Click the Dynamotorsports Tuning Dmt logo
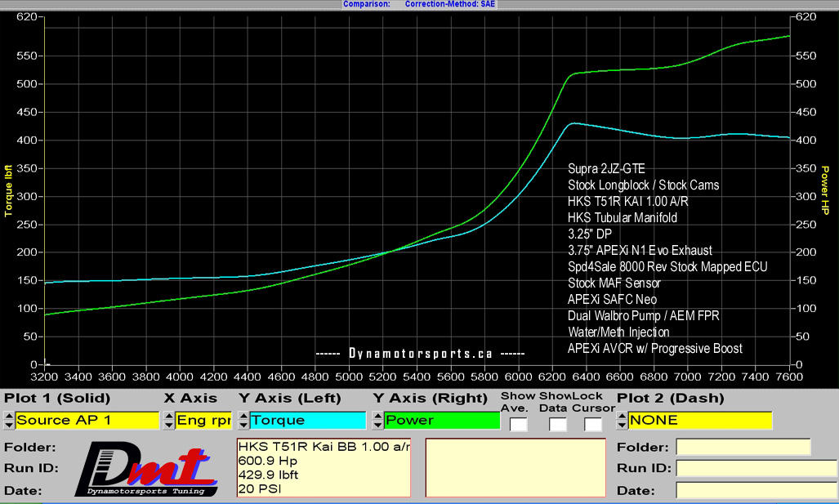The height and width of the screenshot is (504, 839). 147,470
